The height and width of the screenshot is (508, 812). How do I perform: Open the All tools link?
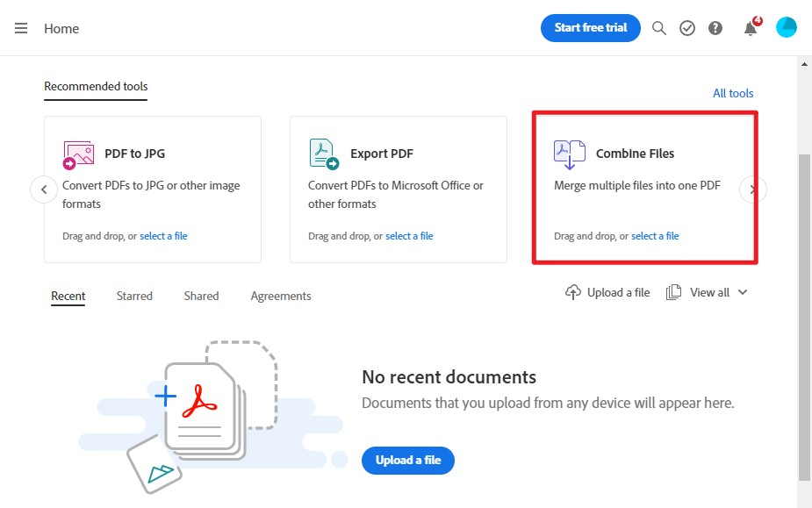(x=733, y=93)
